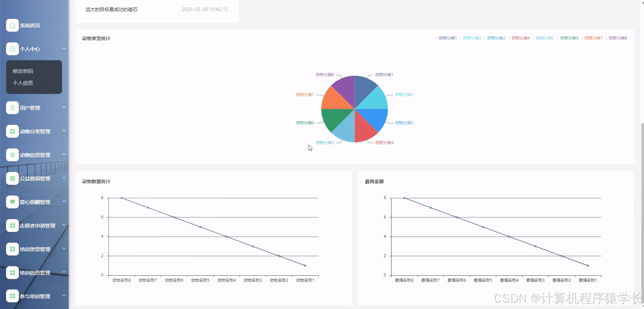644x309 pixels.
Task: Click the 公益募捐管理 table icon
Action: 12,178
